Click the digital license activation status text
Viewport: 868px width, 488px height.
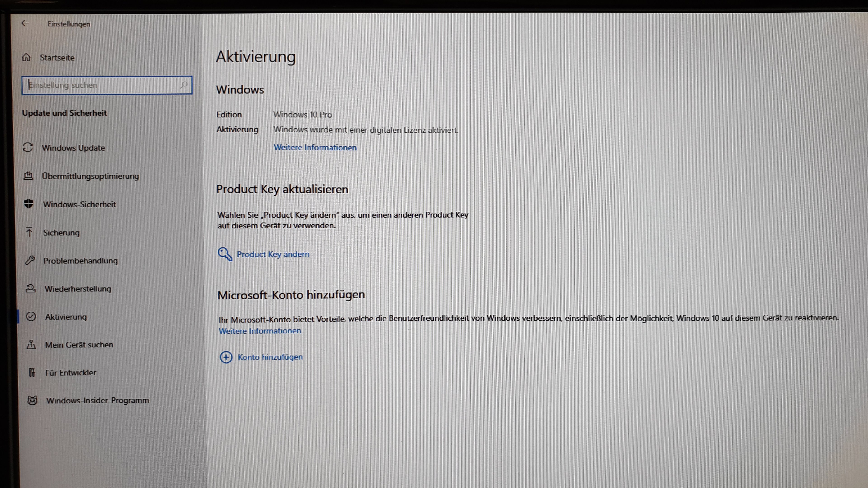point(366,130)
